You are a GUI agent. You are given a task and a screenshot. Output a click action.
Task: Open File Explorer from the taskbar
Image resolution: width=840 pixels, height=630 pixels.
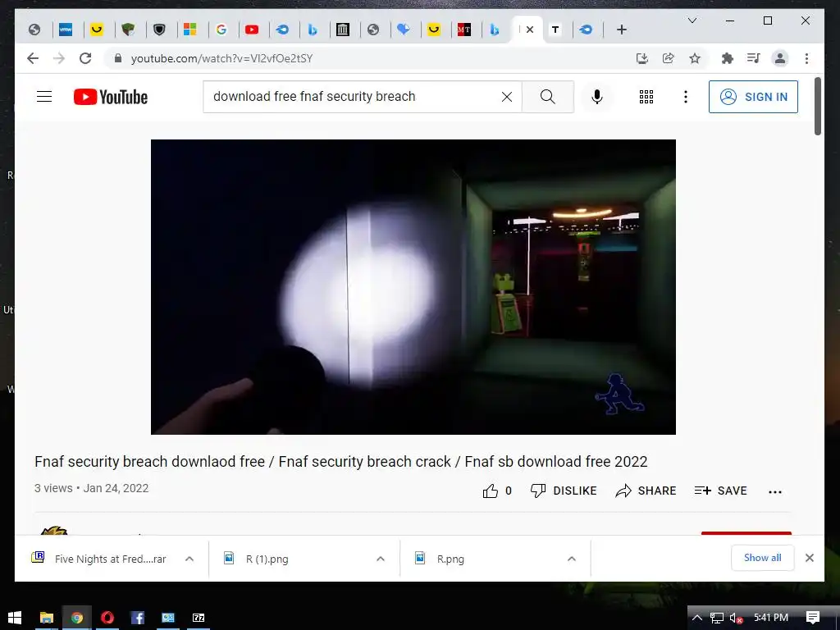pyautogui.click(x=47, y=618)
